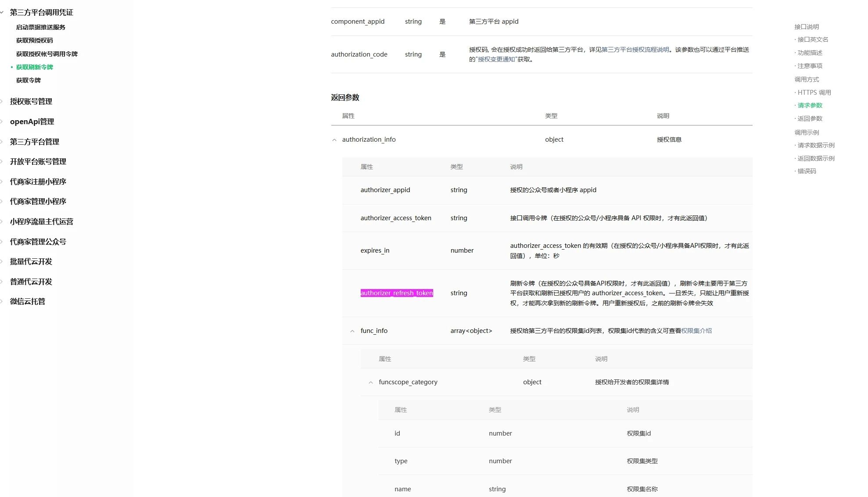The image size is (868, 497).
Task: Open 获取令牌 sidebar page
Action: 28,80
